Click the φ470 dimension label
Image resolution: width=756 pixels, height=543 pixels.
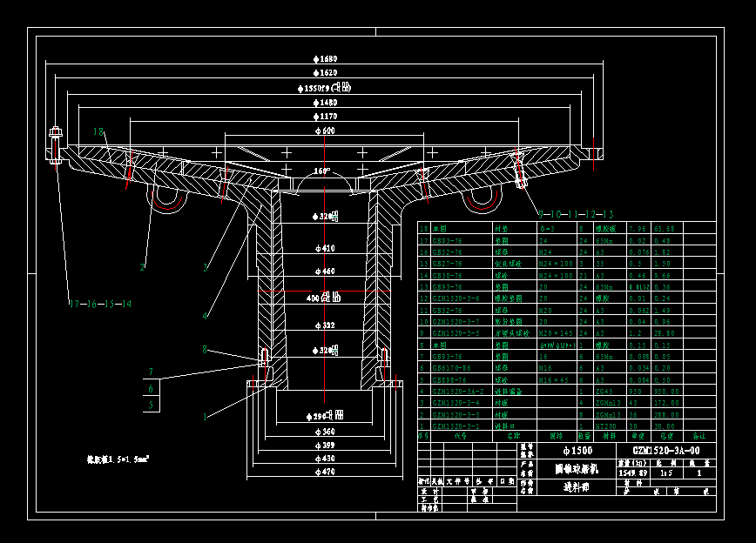[x=325, y=472]
